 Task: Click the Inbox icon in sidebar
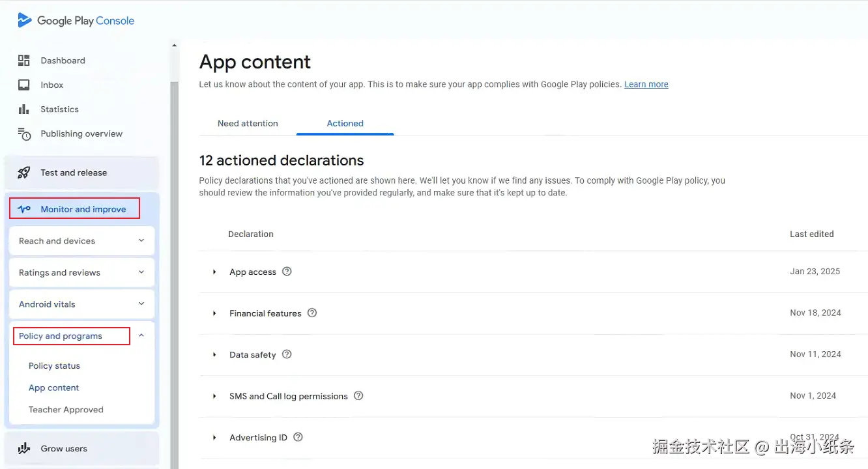click(x=24, y=85)
